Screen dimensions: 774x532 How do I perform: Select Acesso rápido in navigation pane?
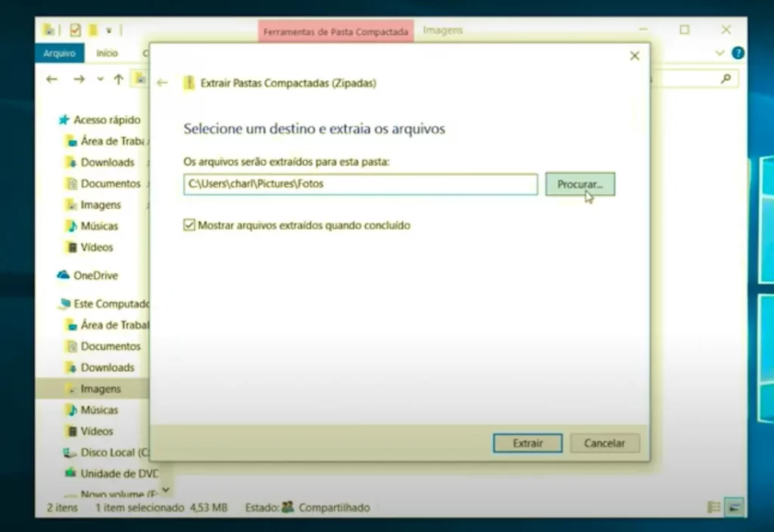tap(99, 120)
